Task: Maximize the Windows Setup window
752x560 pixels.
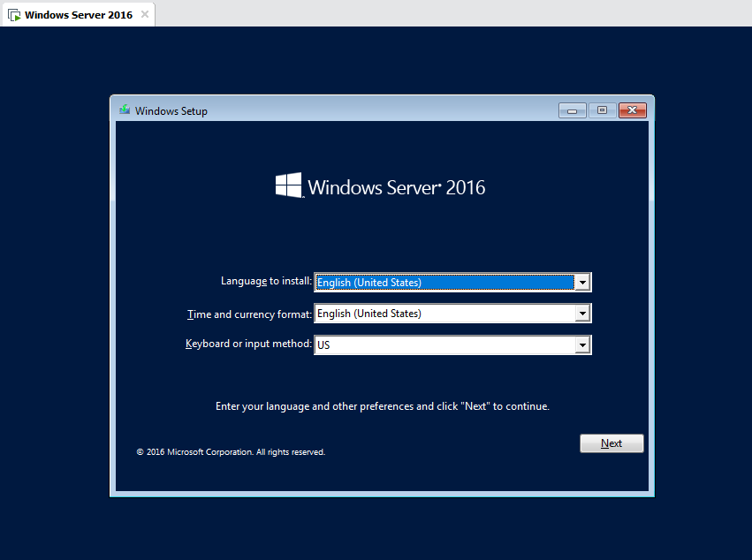Action: 603,110
